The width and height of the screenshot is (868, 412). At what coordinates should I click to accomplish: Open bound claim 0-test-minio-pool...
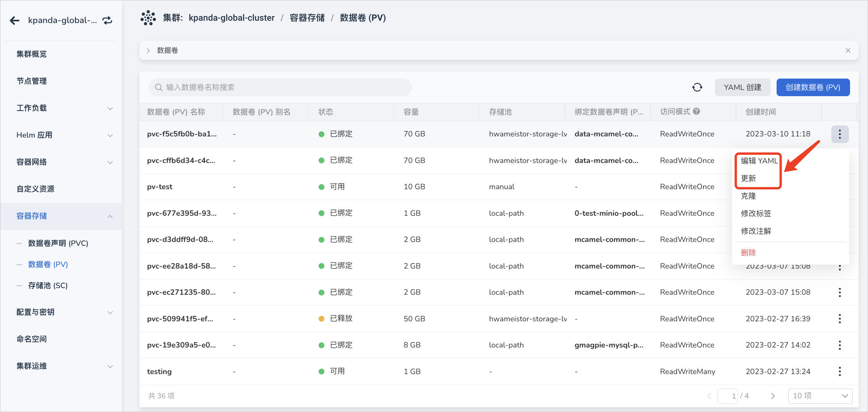(x=609, y=213)
